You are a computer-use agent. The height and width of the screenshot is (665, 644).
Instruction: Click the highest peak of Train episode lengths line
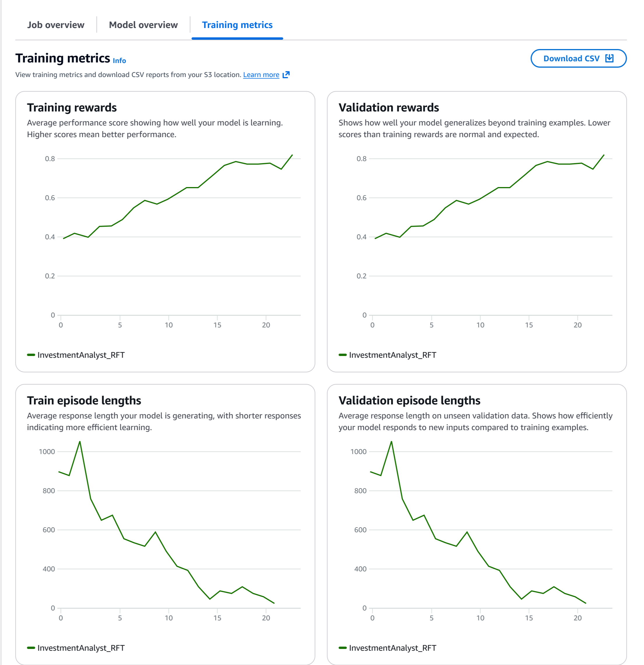tap(80, 441)
